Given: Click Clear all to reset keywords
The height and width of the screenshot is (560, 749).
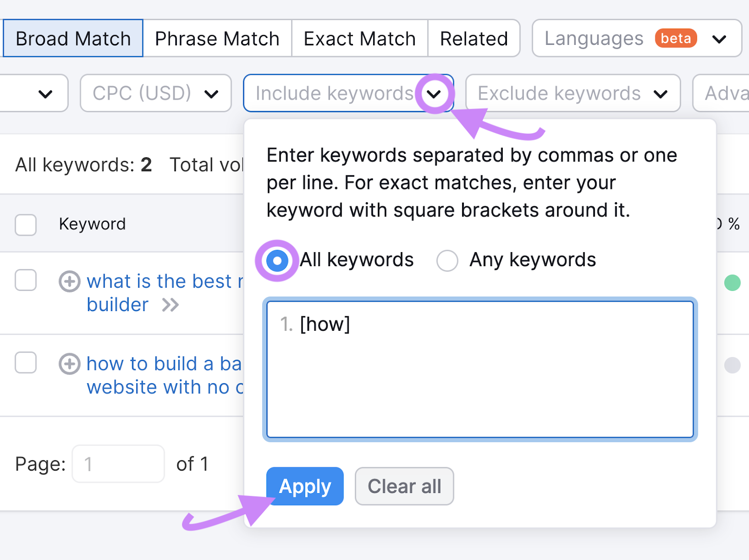Looking at the screenshot, I should [x=404, y=486].
